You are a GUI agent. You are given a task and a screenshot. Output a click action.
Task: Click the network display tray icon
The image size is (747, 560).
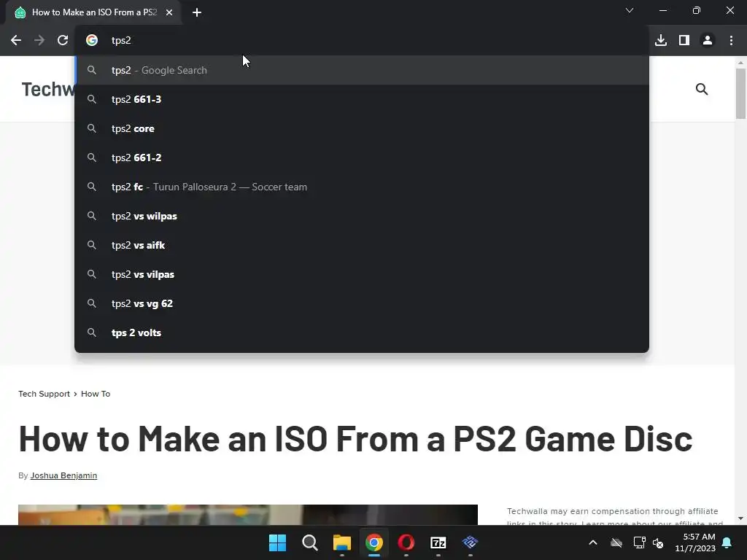click(639, 542)
